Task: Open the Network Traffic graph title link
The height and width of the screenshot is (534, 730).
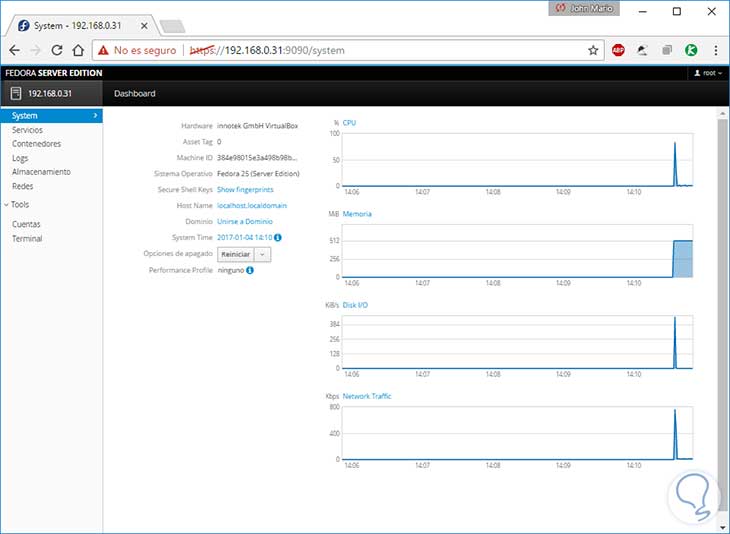Action: 367,396
